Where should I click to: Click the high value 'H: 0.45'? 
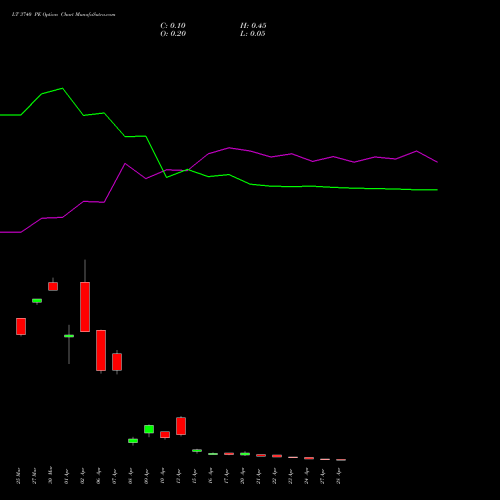pyautogui.click(x=253, y=26)
